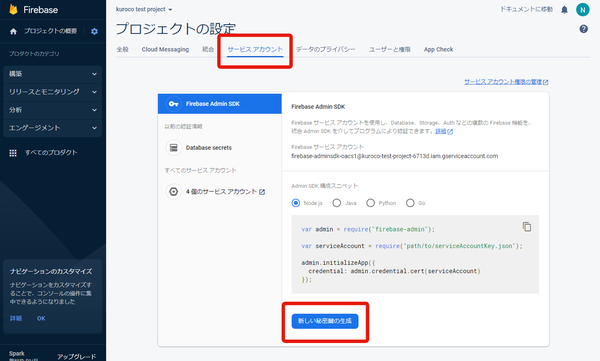Select the Firebase Admin SDK list item
Viewport: 600px width, 361px height.
(220, 104)
